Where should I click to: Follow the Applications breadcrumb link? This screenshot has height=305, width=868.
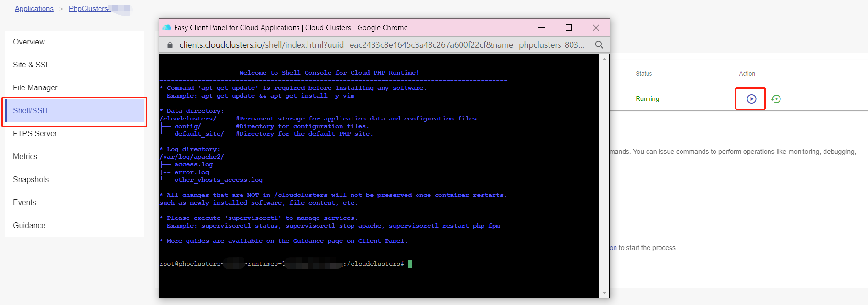(x=34, y=9)
